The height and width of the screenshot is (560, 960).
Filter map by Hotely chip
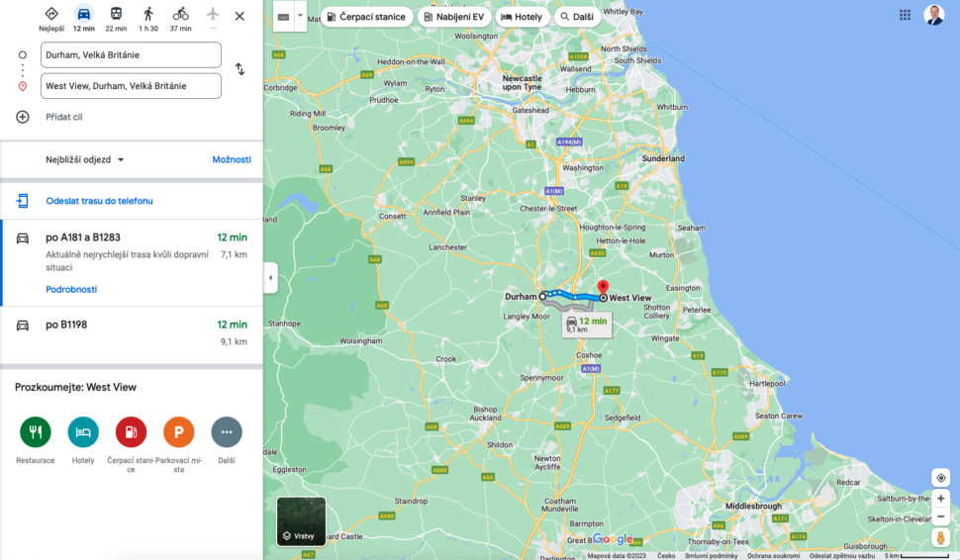pos(522,17)
